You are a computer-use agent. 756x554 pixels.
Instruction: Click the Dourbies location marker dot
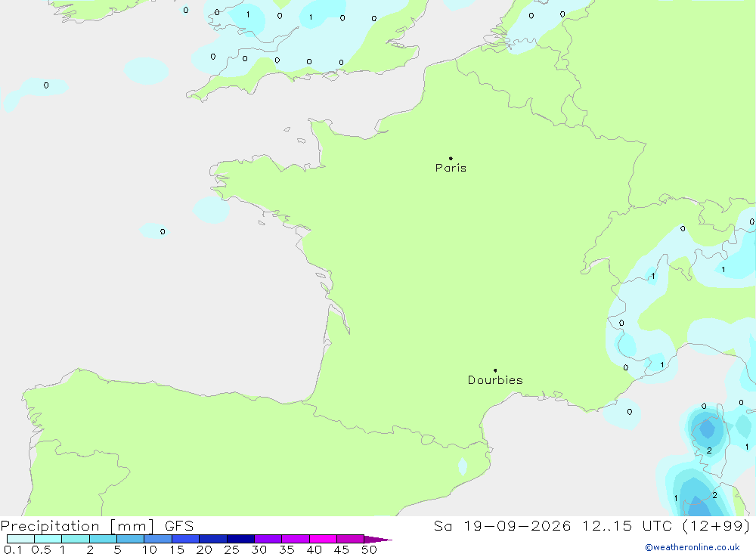pyautogui.click(x=495, y=370)
